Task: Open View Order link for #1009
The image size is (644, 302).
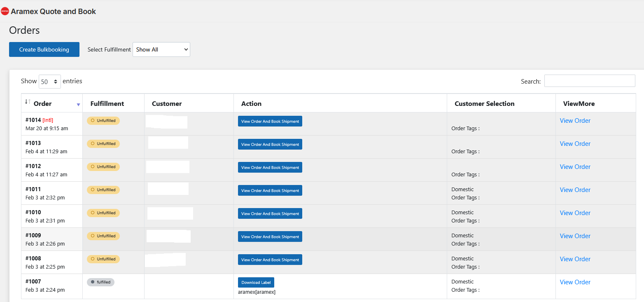Action: point(575,236)
